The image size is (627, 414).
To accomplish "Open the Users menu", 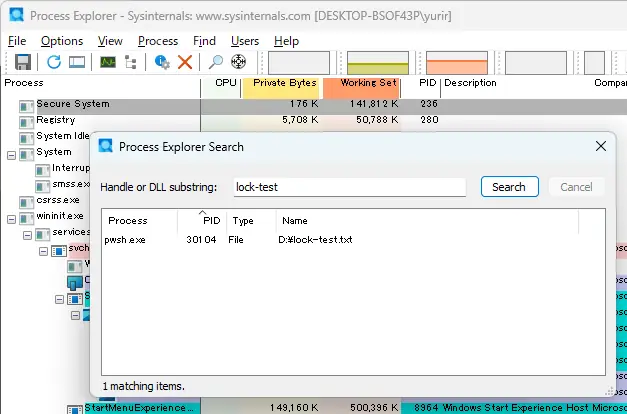I will coord(245,41).
